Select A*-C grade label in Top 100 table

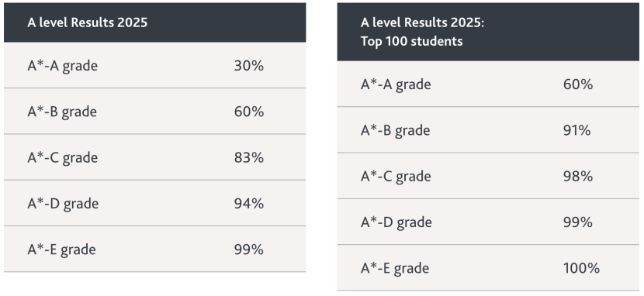[x=396, y=177]
